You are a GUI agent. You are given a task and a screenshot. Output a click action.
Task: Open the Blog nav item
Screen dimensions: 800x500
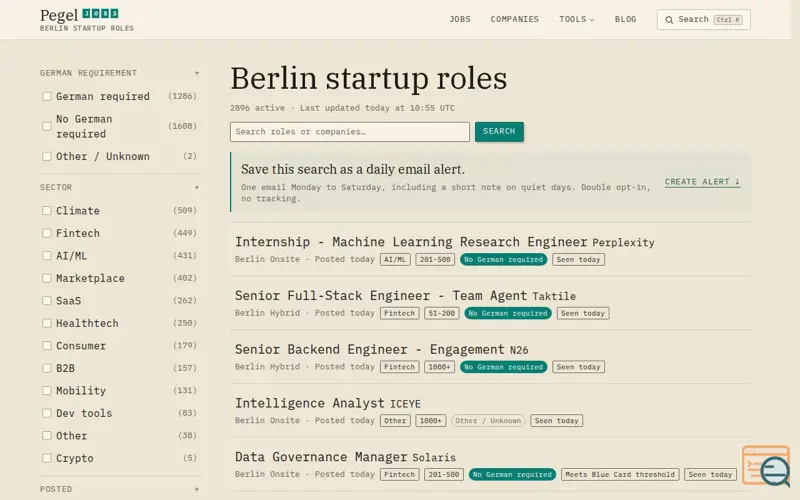(x=625, y=19)
